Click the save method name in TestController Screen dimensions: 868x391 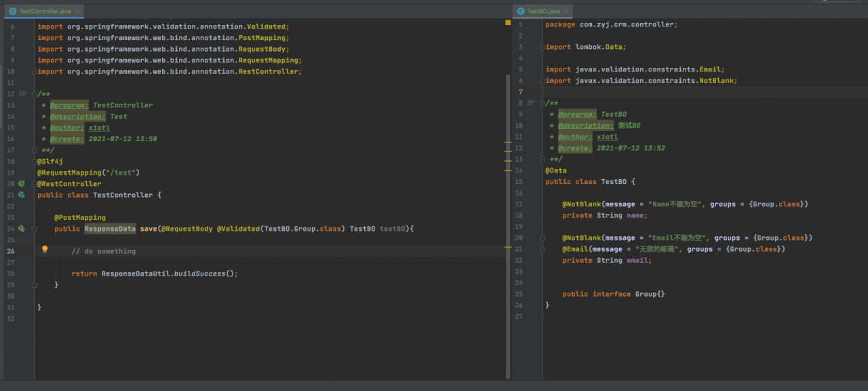click(149, 229)
